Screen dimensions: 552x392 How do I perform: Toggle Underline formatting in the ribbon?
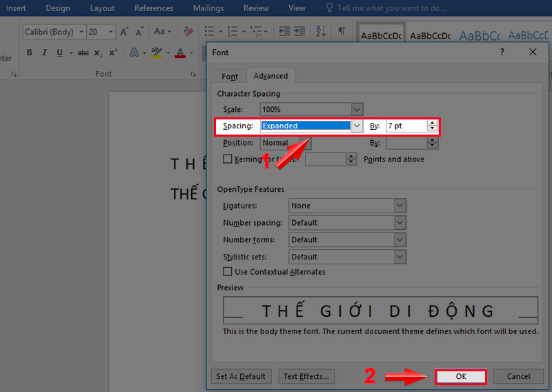tap(59, 52)
